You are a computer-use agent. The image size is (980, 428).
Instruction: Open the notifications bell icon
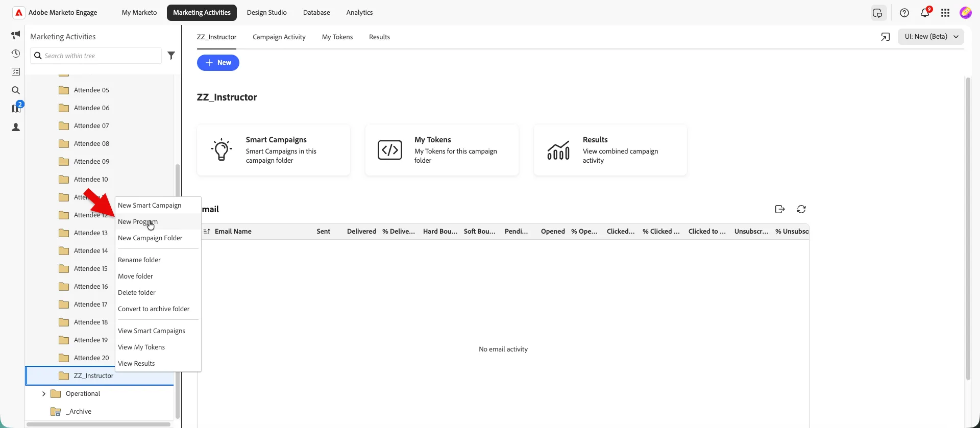tap(925, 12)
